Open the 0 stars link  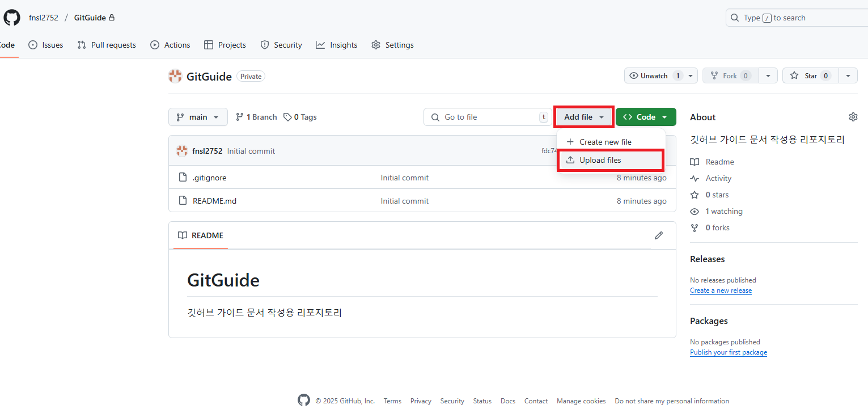coord(710,195)
